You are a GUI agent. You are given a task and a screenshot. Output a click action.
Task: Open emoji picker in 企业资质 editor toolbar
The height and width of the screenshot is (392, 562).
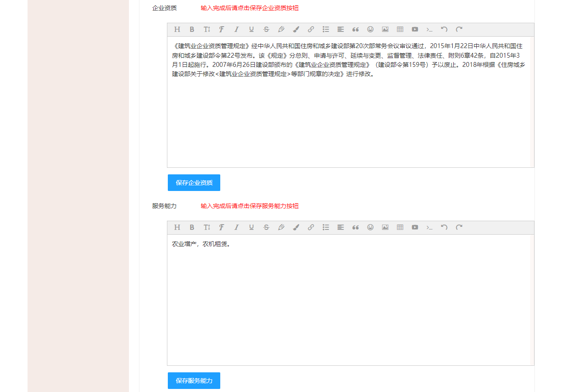tap(370, 29)
